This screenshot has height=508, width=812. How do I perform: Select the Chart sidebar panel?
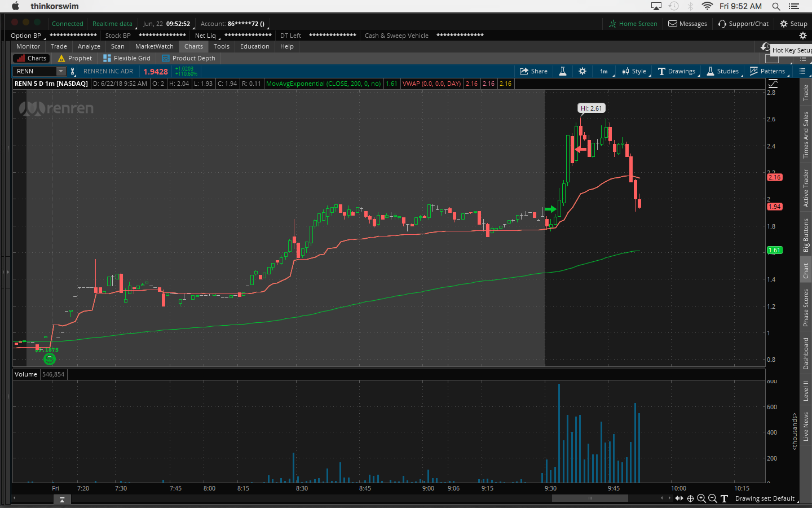pos(806,270)
